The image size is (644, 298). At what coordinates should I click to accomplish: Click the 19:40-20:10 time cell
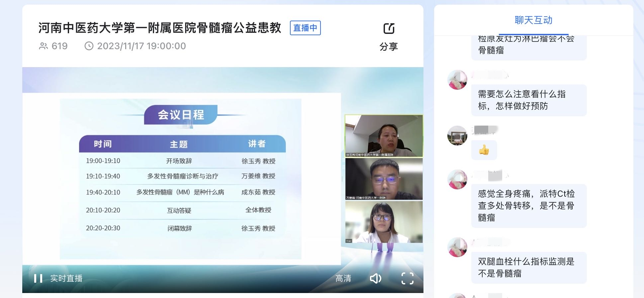pyautogui.click(x=103, y=192)
